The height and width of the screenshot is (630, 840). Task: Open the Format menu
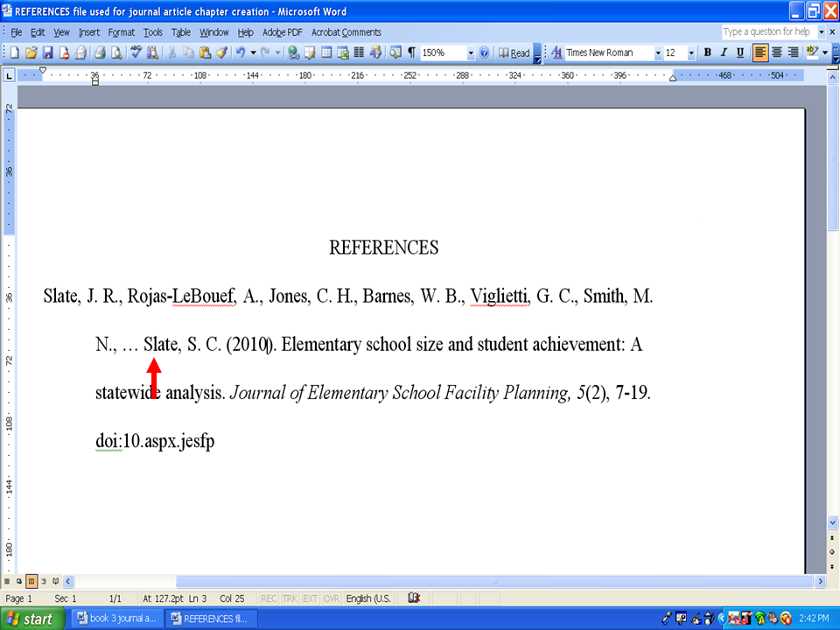click(121, 32)
